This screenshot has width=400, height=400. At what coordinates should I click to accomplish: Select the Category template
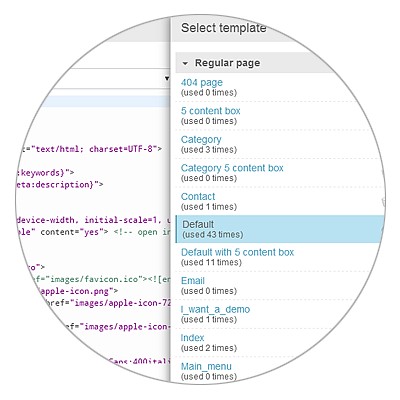click(201, 139)
